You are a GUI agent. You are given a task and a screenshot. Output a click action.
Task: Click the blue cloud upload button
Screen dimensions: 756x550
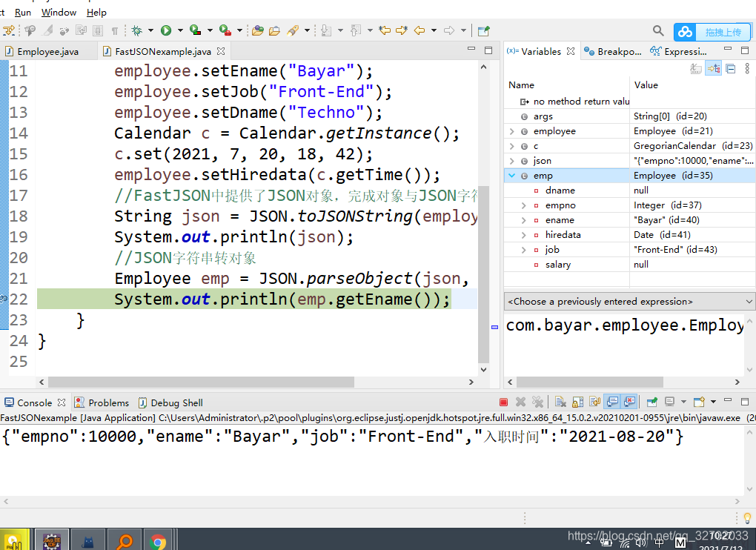(712, 32)
